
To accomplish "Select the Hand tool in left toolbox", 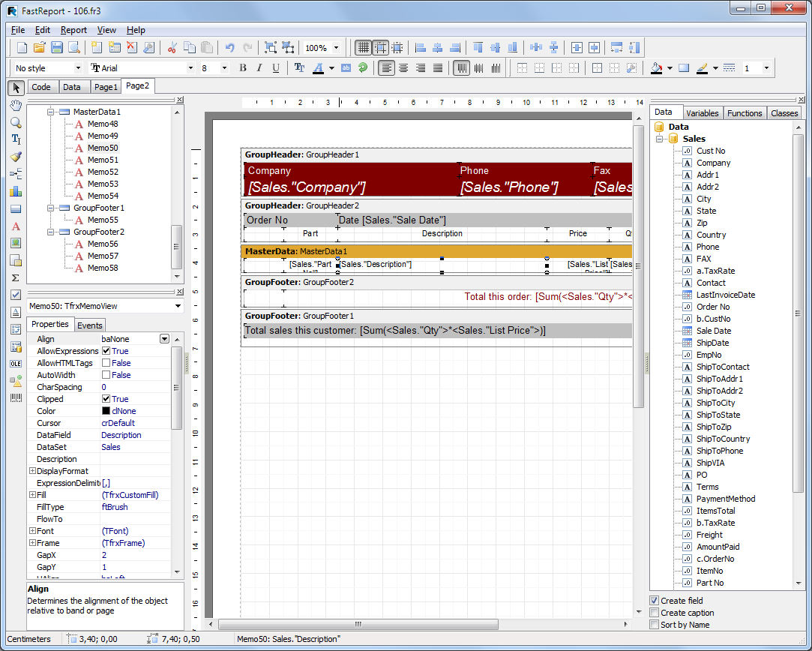I will tap(16, 106).
